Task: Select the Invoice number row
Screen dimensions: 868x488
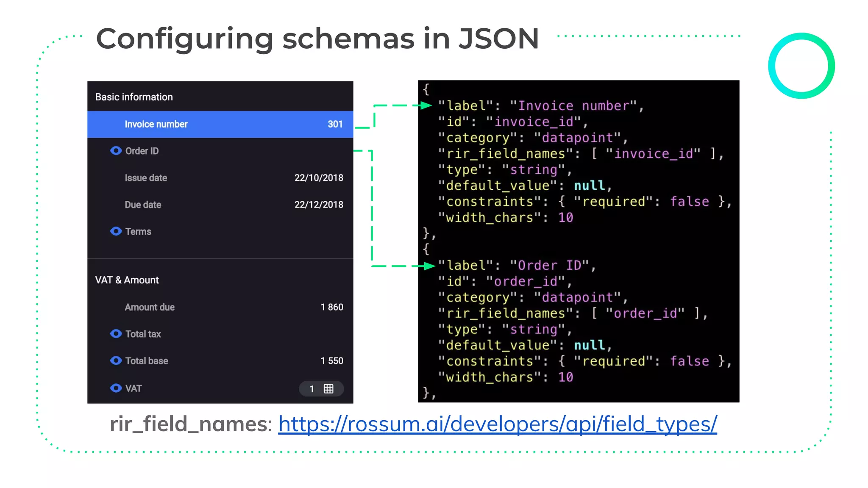Action: (220, 124)
